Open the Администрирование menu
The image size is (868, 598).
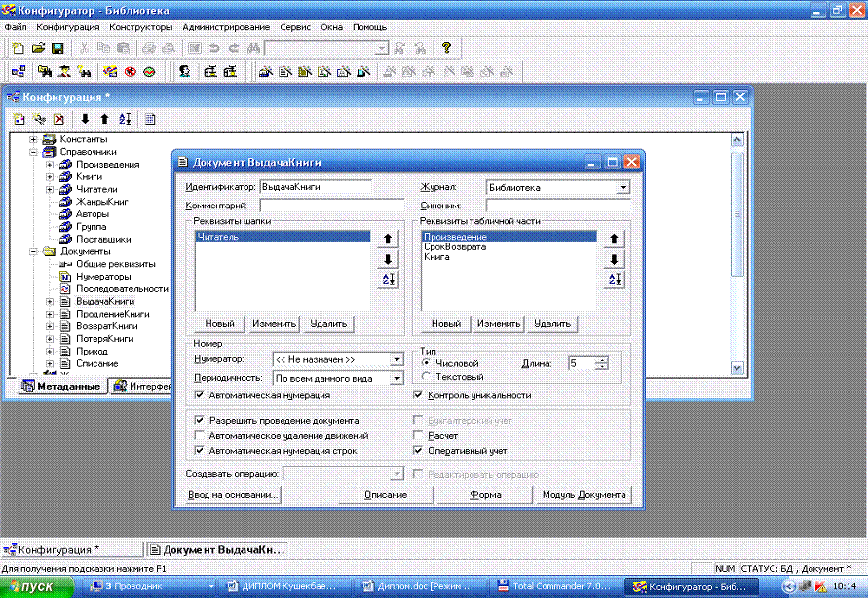pyautogui.click(x=226, y=27)
